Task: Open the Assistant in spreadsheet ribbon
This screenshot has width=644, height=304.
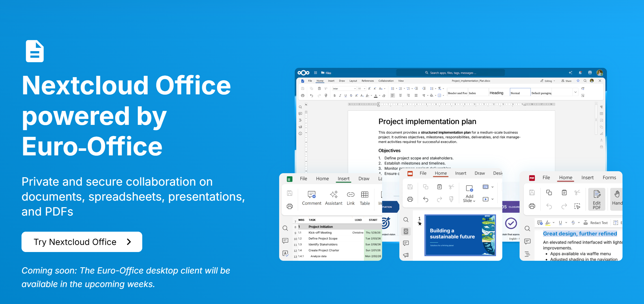Action: click(334, 198)
